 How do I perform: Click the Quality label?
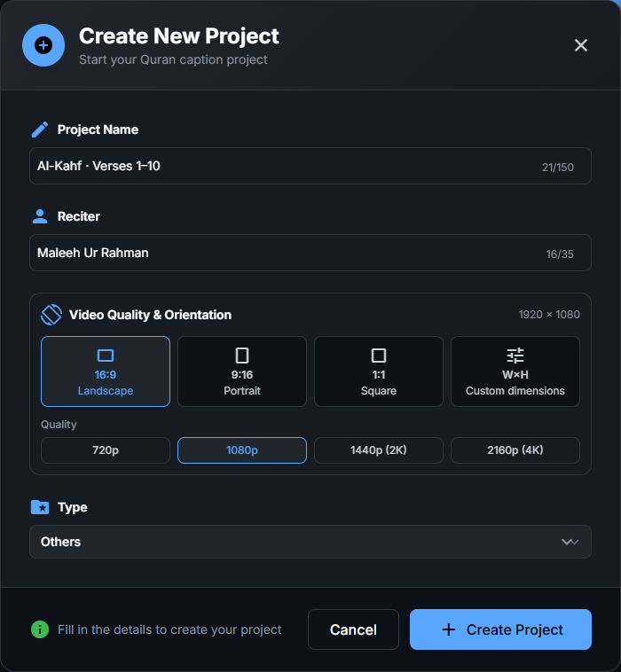click(59, 425)
